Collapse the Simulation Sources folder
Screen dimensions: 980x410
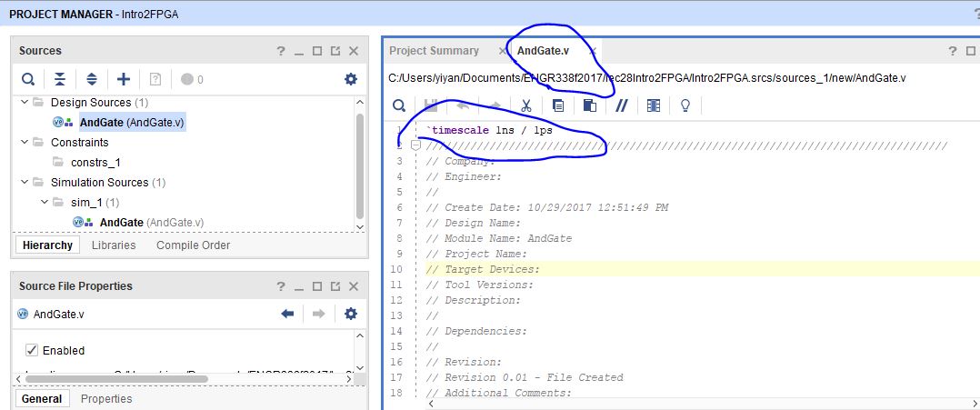coord(23,183)
